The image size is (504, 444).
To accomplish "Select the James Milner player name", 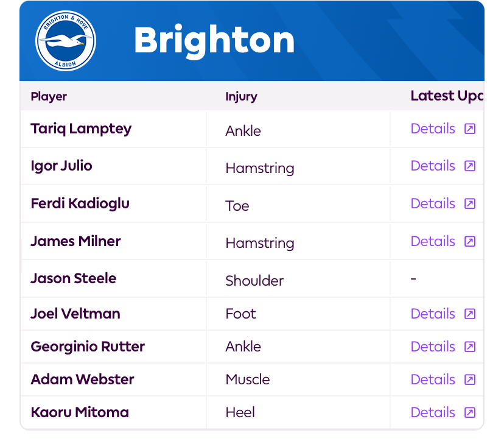I will (x=75, y=241).
